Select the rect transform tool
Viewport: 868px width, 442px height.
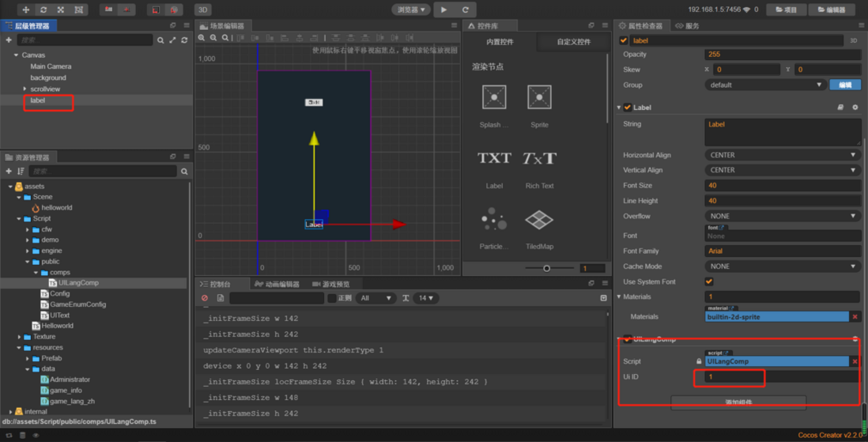point(78,9)
